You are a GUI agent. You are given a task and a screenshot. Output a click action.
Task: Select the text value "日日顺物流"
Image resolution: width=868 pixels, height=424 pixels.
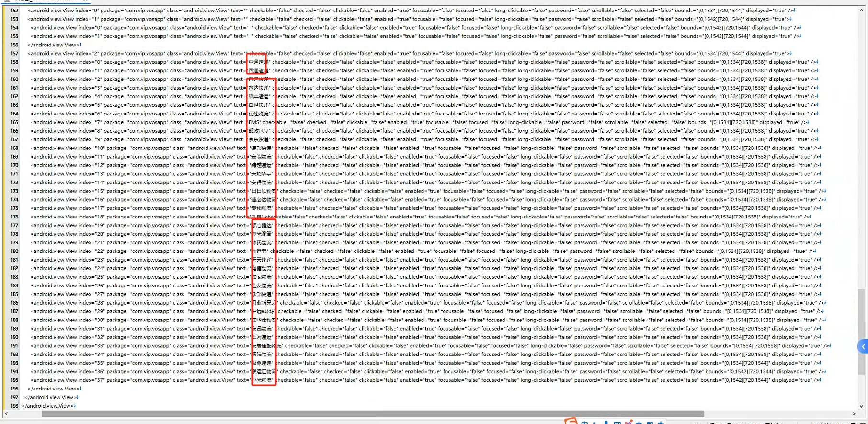[x=264, y=191]
